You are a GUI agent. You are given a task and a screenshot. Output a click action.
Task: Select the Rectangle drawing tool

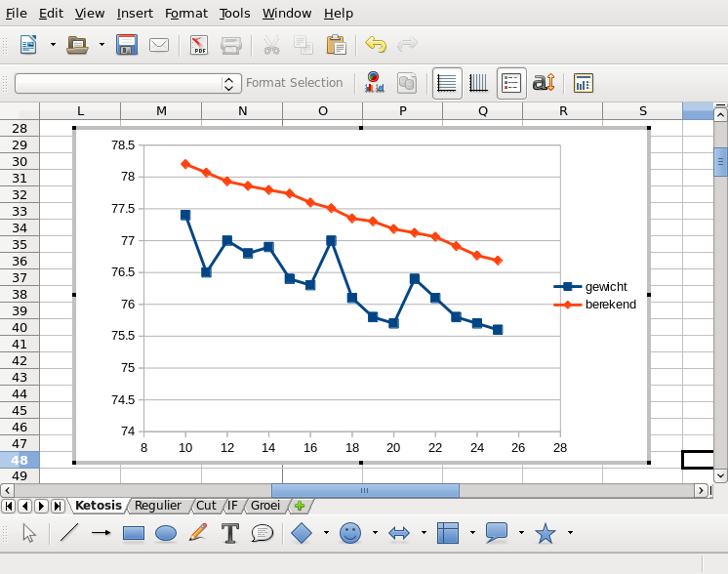point(134,533)
